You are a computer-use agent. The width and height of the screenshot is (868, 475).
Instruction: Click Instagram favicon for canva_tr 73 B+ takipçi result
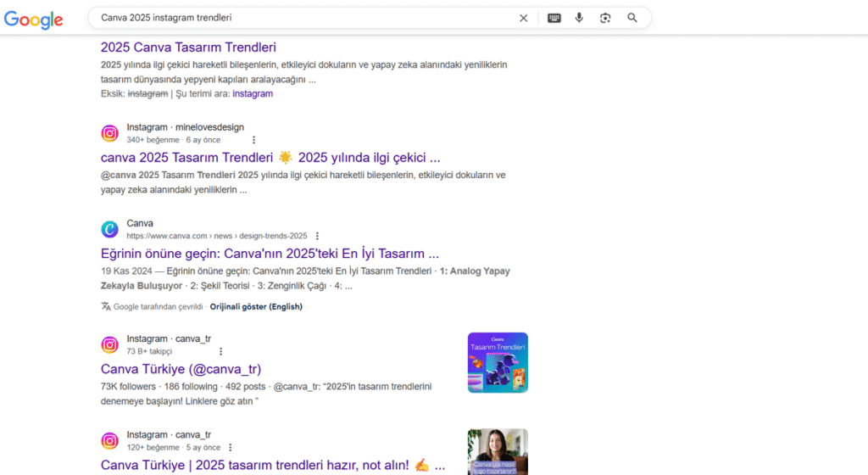(x=109, y=345)
